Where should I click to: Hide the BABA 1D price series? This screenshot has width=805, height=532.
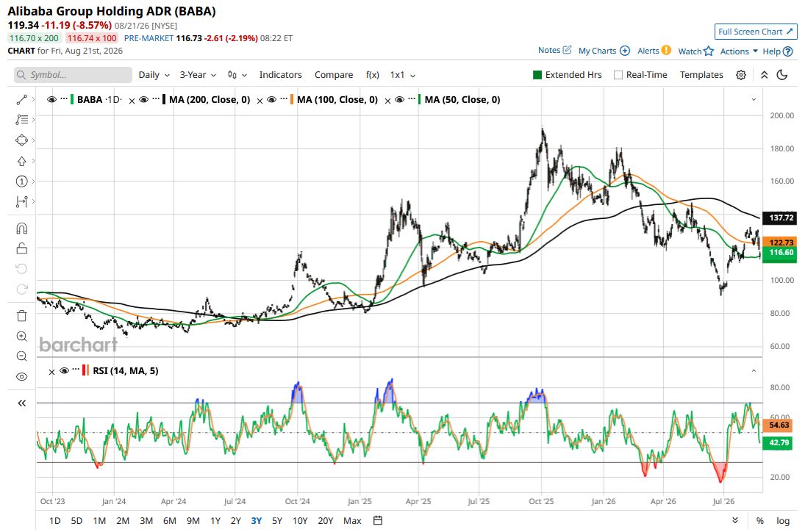[x=52, y=99]
